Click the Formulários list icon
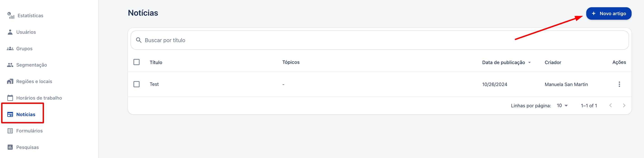This screenshot has width=644, height=158. (10, 131)
